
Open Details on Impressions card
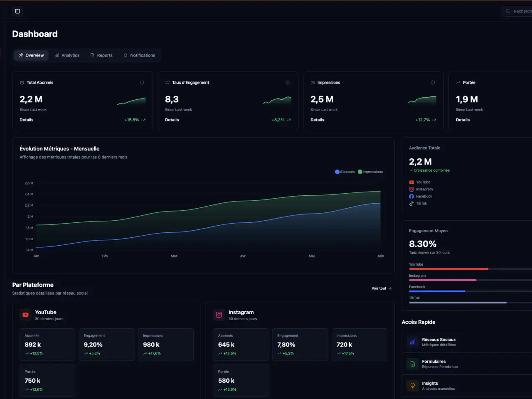click(318, 120)
